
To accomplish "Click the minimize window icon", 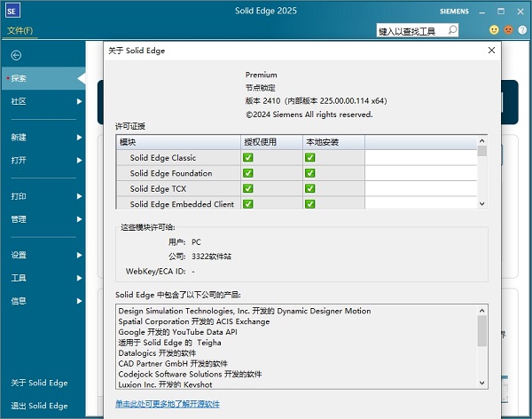I will (485, 11).
